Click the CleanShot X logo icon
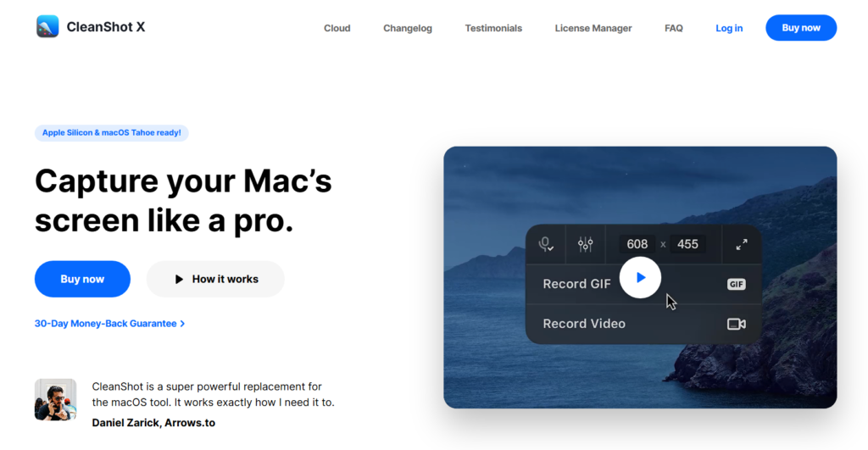868x450 pixels. coord(47,26)
